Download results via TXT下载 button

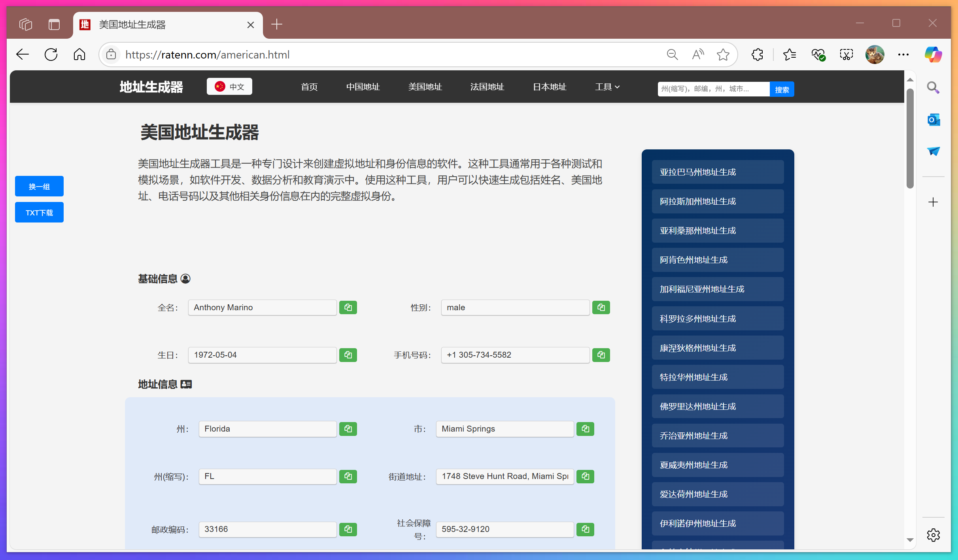39,212
